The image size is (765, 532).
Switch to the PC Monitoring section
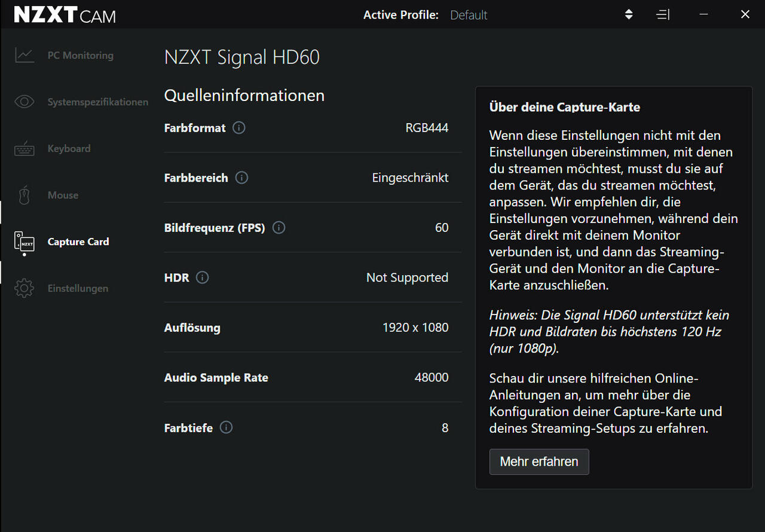tap(81, 56)
